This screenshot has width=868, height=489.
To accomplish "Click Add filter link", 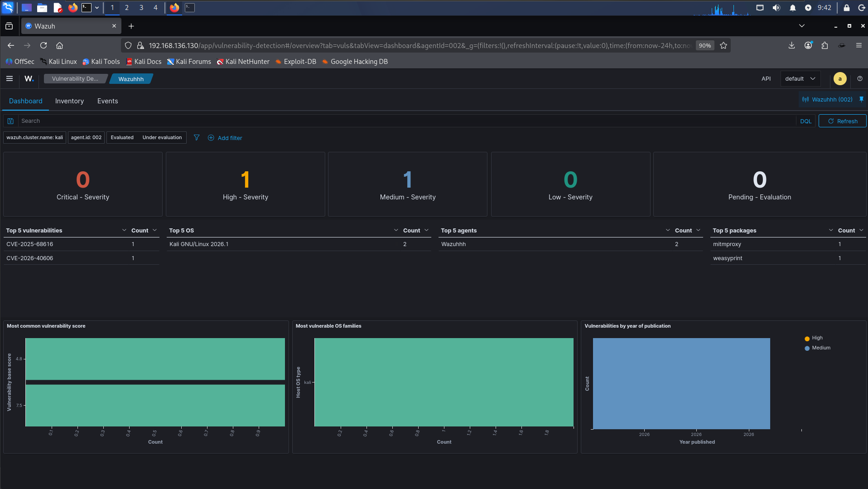I will (x=225, y=138).
